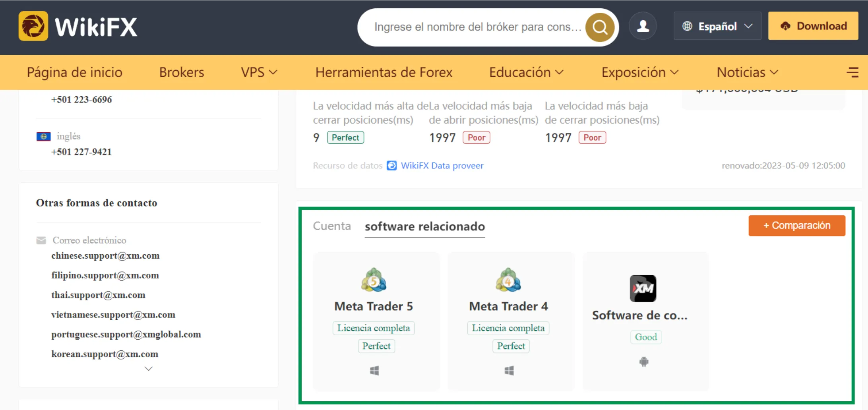Click the envelope icon for Correo electrónico
This screenshot has width=868, height=410.
(x=41, y=240)
